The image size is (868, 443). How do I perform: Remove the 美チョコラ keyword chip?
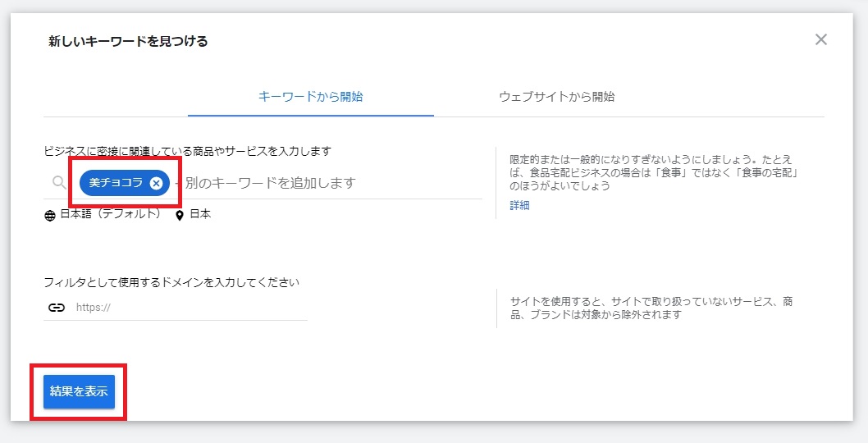(156, 183)
